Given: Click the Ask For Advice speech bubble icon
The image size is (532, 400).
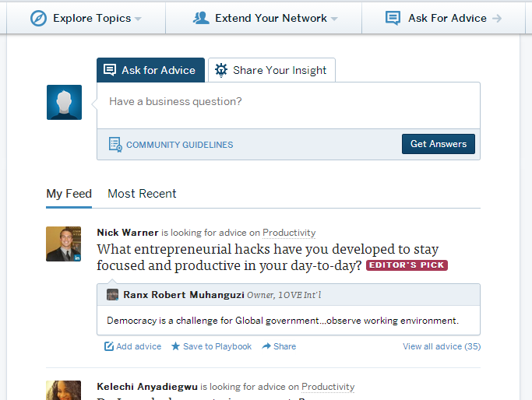Looking at the screenshot, I should (x=393, y=18).
